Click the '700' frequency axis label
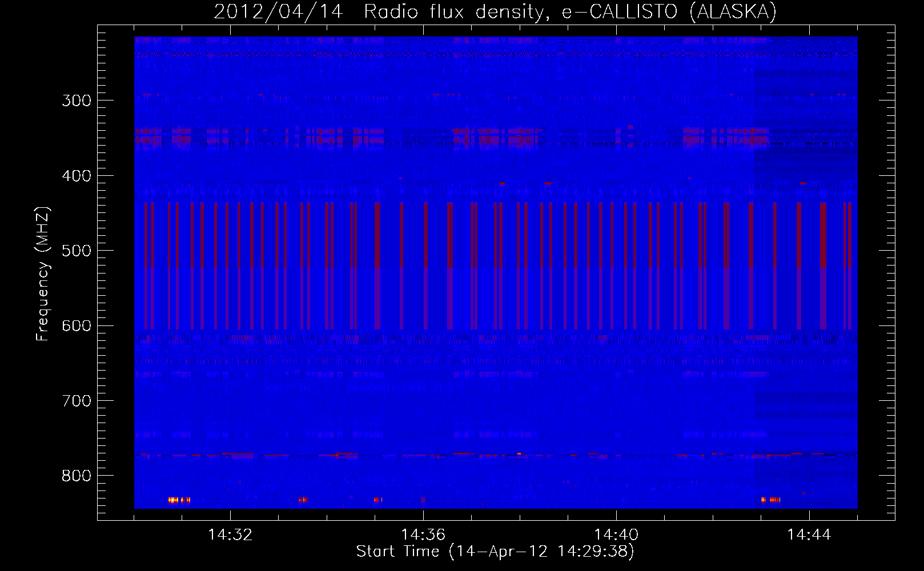Viewport: 924px width, 571px height. [x=77, y=401]
